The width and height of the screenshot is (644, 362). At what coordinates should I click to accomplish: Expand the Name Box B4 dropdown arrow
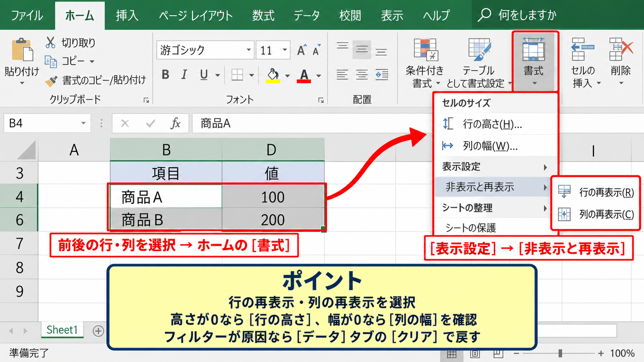[83, 123]
